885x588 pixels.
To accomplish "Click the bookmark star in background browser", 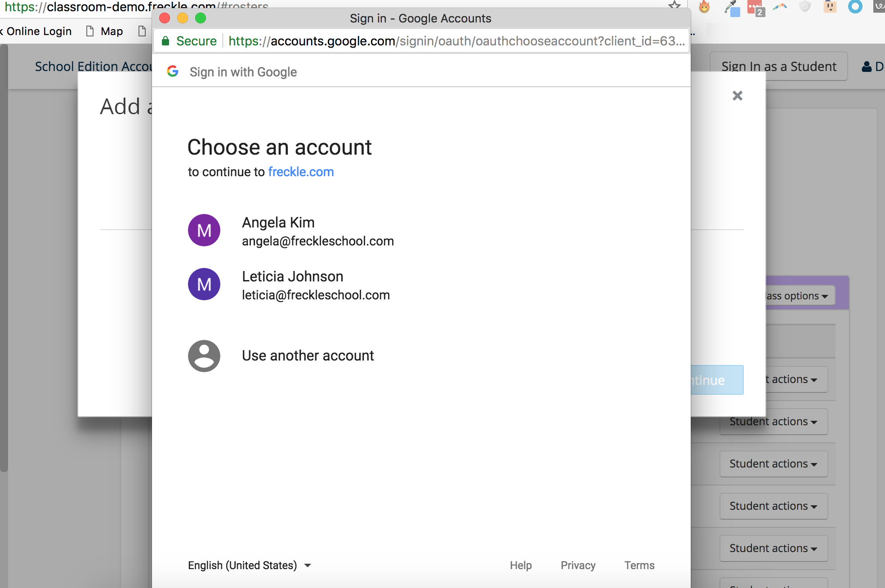I will click(x=674, y=4).
